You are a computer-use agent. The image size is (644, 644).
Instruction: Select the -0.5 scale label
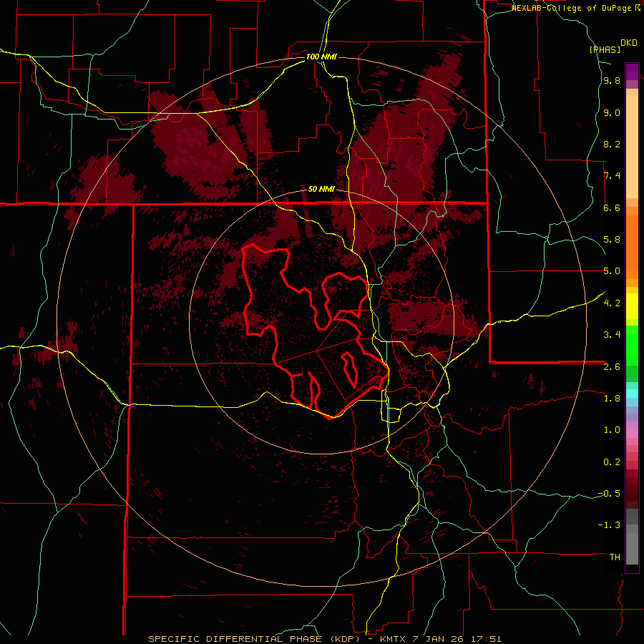[x=609, y=494]
